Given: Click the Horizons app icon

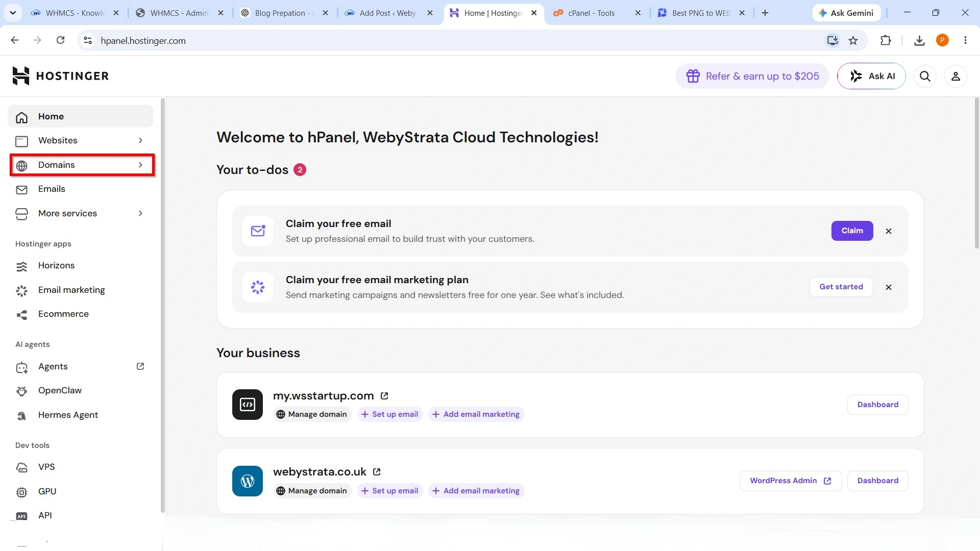Looking at the screenshot, I should (x=21, y=266).
